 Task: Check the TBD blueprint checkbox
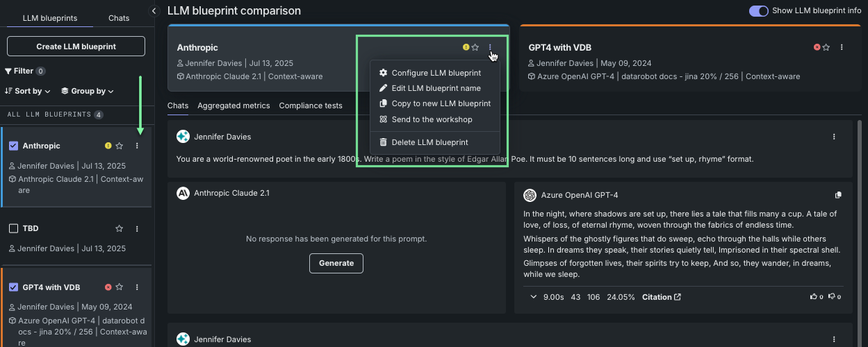click(x=13, y=228)
